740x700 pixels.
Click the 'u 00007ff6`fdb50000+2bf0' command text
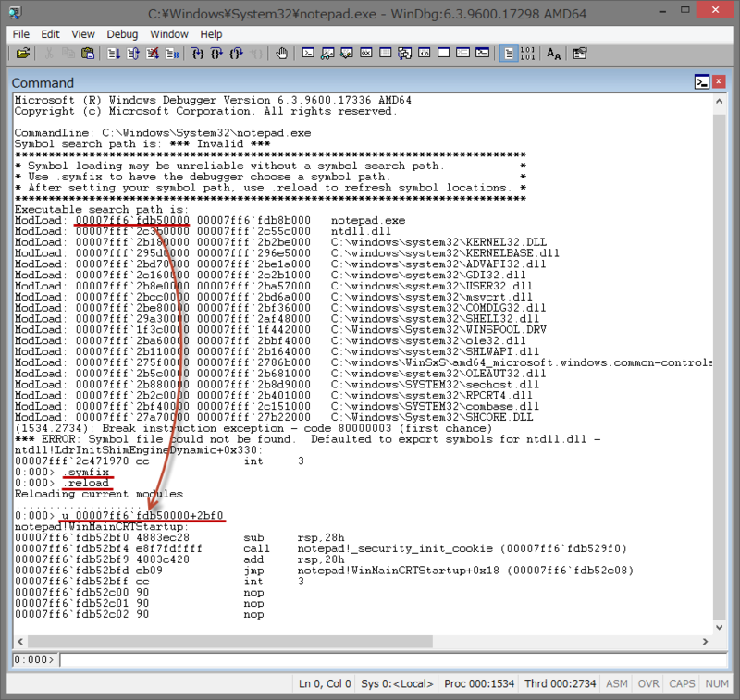point(142,515)
